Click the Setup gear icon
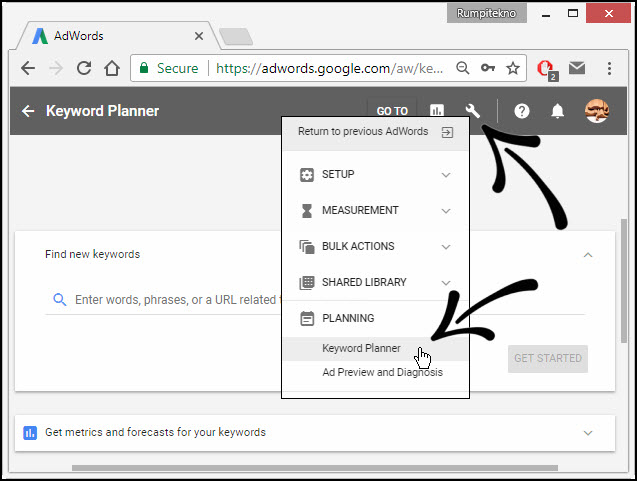The image size is (637, 481). tap(307, 175)
